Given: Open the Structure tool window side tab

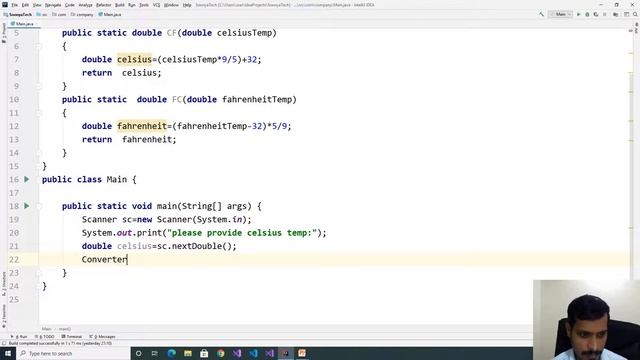Looking at the screenshot, I should (x=4, y=284).
